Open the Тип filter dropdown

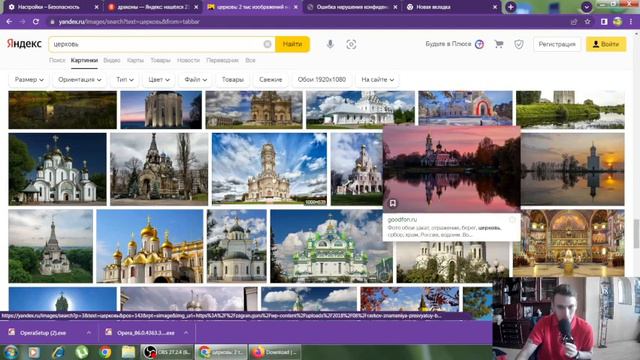click(124, 80)
